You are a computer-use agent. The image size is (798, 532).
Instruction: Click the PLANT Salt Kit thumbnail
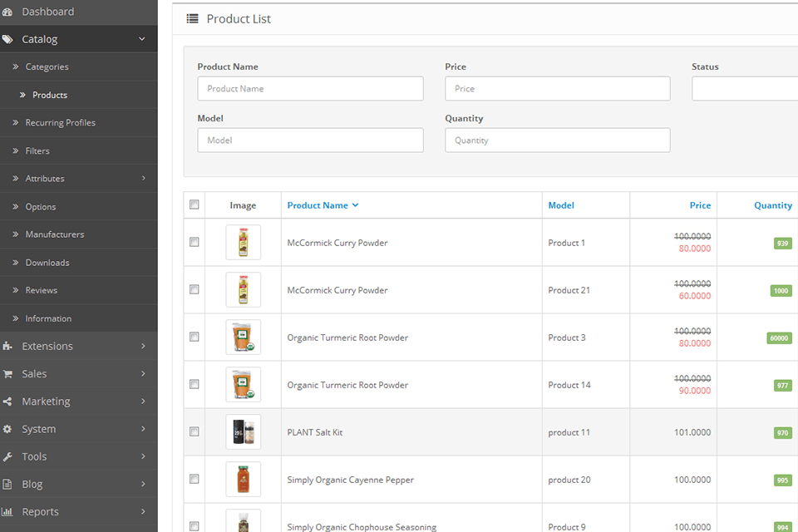tap(244, 431)
